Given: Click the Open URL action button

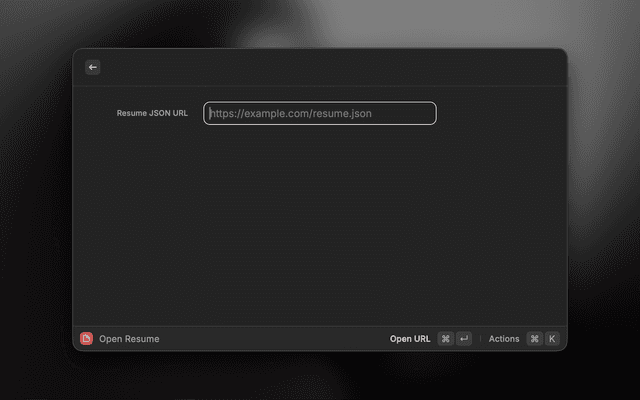Looking at the screenshot, I should point(410,339).
